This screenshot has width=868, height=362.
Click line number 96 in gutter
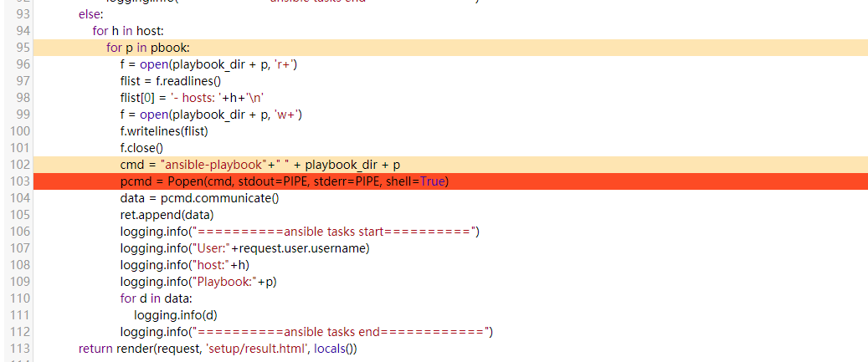coord(23,64)
